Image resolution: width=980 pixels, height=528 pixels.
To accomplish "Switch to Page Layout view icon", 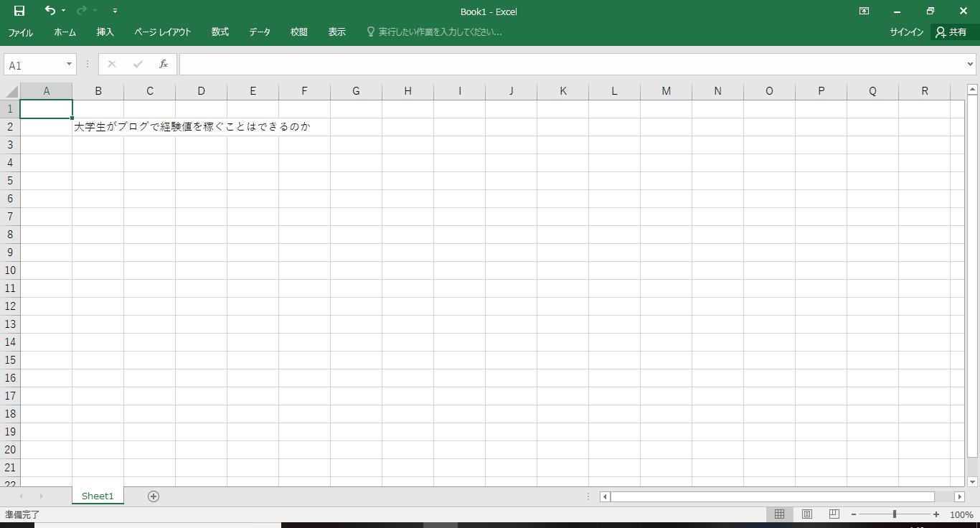I will coord(807,514).
